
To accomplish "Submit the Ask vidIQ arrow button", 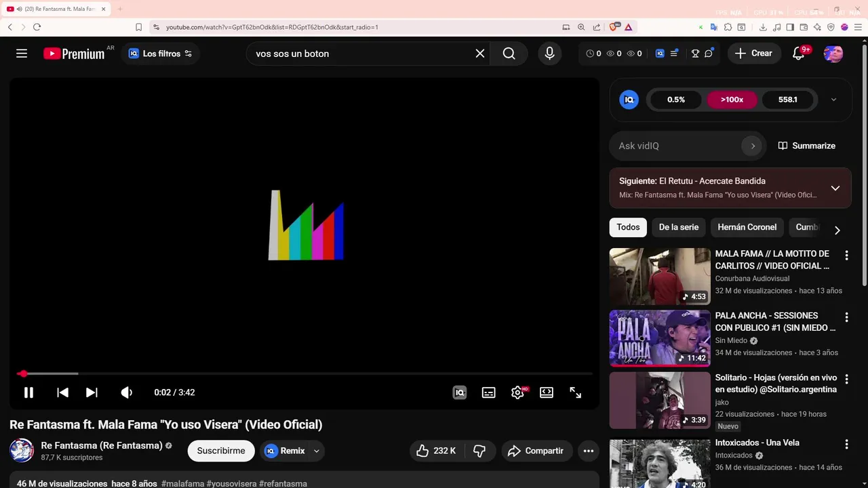I will click(x=751, y=146).
